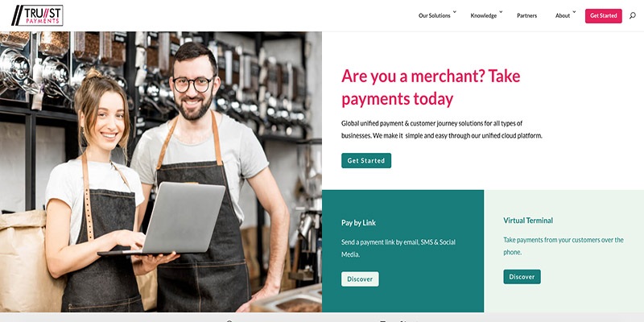Open the Knowledge menu item
644x322 pixels.
coord(484,15)
